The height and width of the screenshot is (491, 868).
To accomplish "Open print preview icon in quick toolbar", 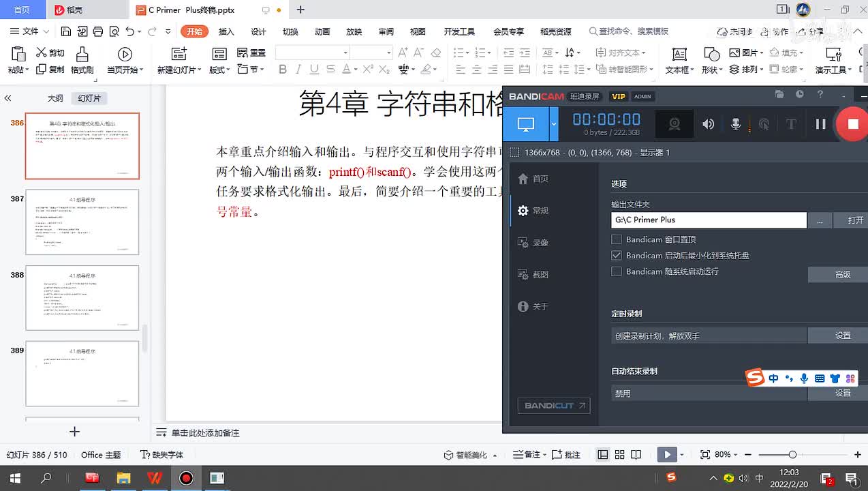I will 113,31.
